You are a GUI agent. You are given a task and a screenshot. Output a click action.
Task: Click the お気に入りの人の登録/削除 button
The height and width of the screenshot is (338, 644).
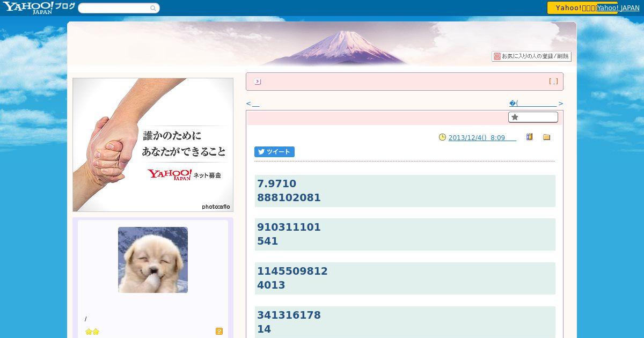pyautogui.click(x=531, y=56)
